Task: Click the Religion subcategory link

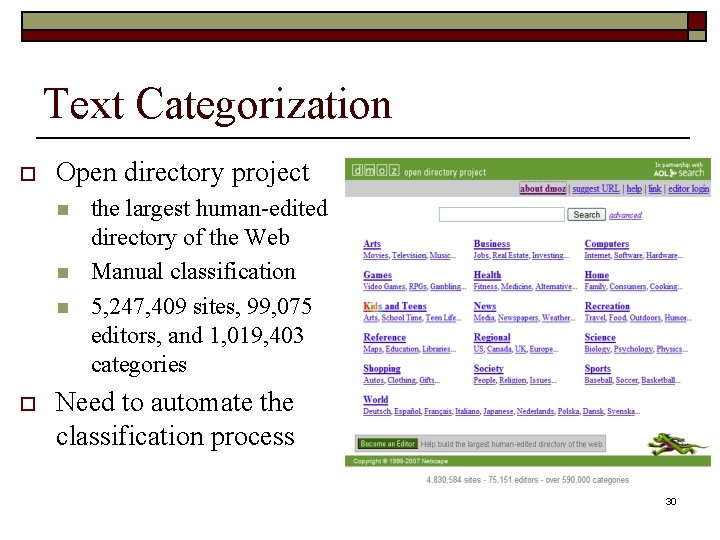Action: tap(512, 381)
